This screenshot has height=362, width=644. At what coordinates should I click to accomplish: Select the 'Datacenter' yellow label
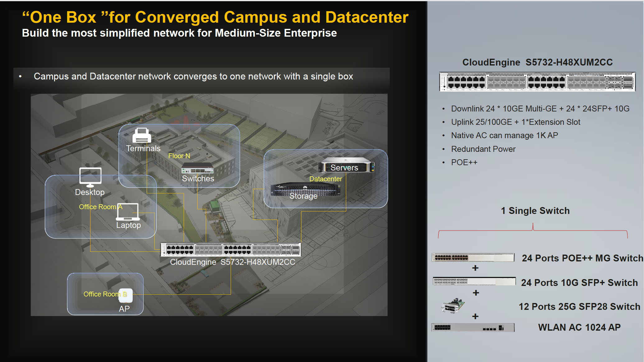[326, 179]
